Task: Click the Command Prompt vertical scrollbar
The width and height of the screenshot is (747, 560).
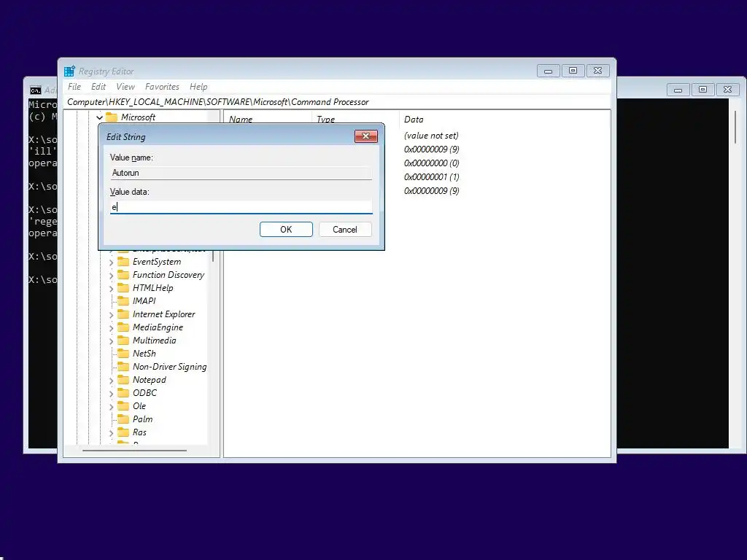Action: (735, 128)
